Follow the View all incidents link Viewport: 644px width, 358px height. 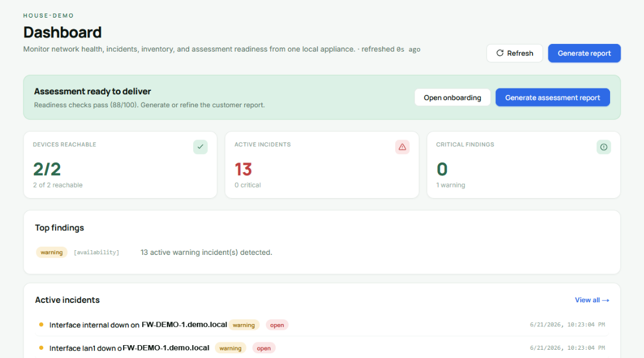[x=592, y=300]
